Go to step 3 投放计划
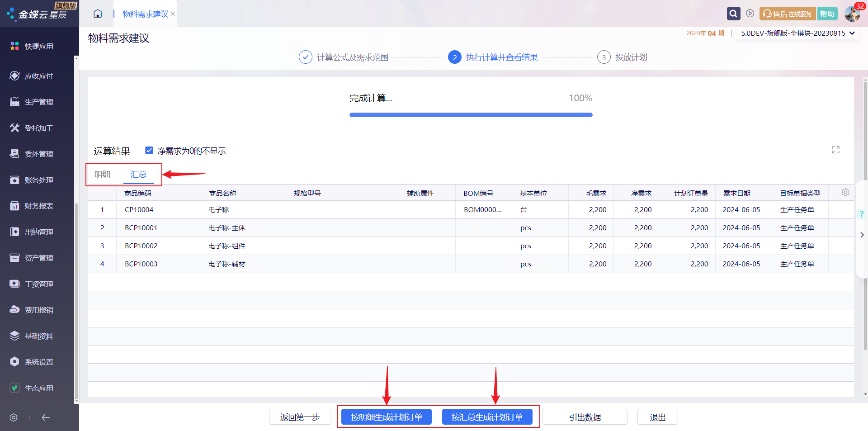Viewport: 868px width, 431px height. click(x=622, y=57)
